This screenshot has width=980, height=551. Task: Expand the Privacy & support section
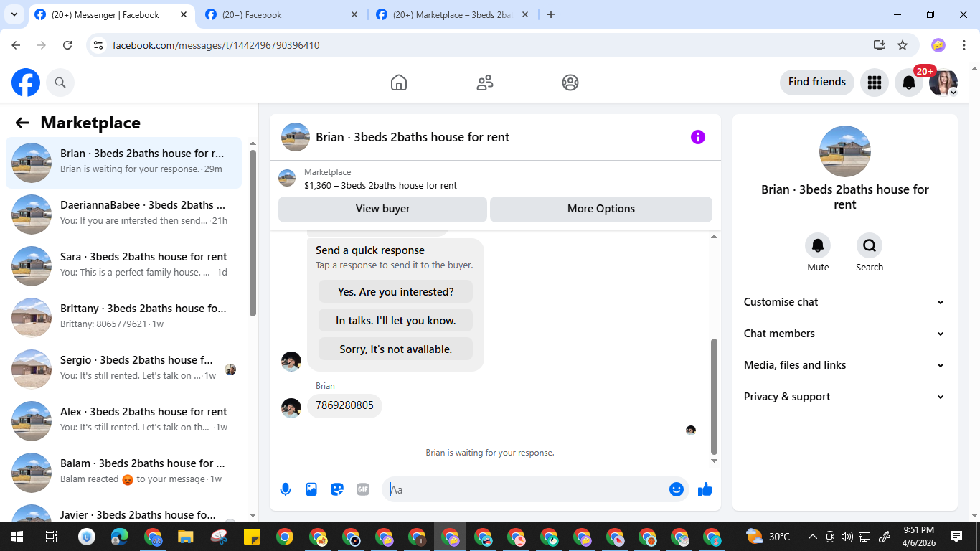844,397
